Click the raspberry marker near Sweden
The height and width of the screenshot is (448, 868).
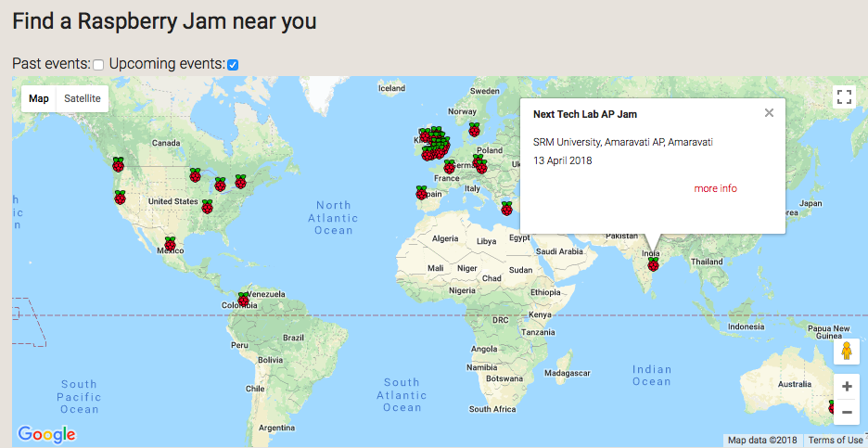tap(474, 130)
